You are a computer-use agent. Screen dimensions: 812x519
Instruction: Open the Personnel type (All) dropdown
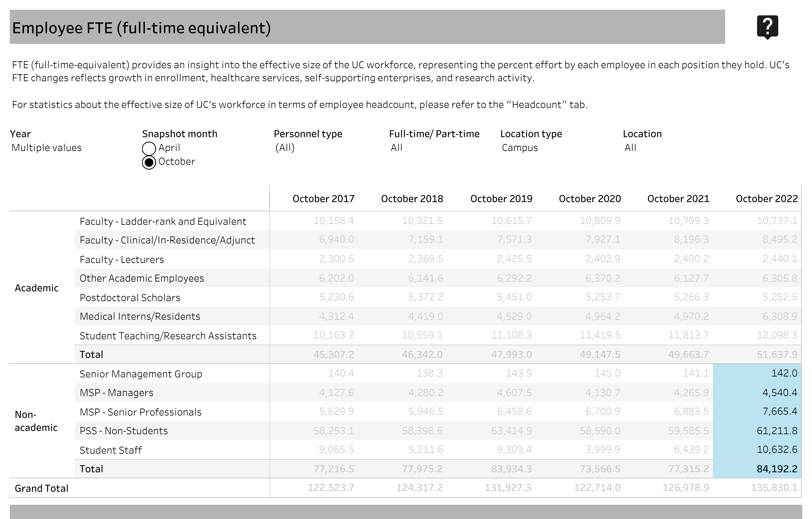(285, 148)
